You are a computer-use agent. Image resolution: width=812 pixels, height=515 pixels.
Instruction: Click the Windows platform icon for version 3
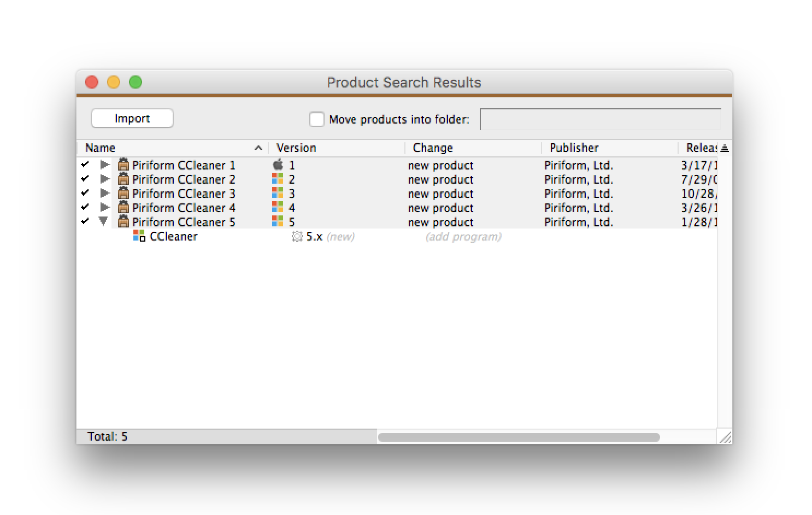(x=278, y=193)
